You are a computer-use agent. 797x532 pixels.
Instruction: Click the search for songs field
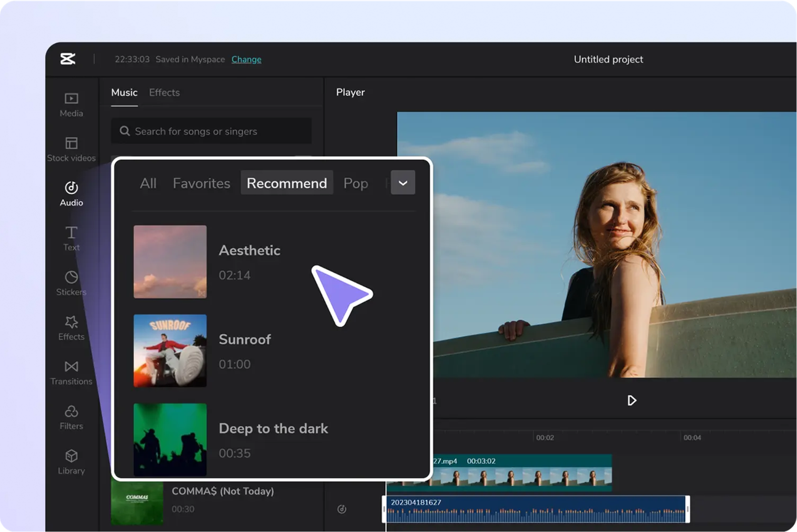[x=211, y=131]
